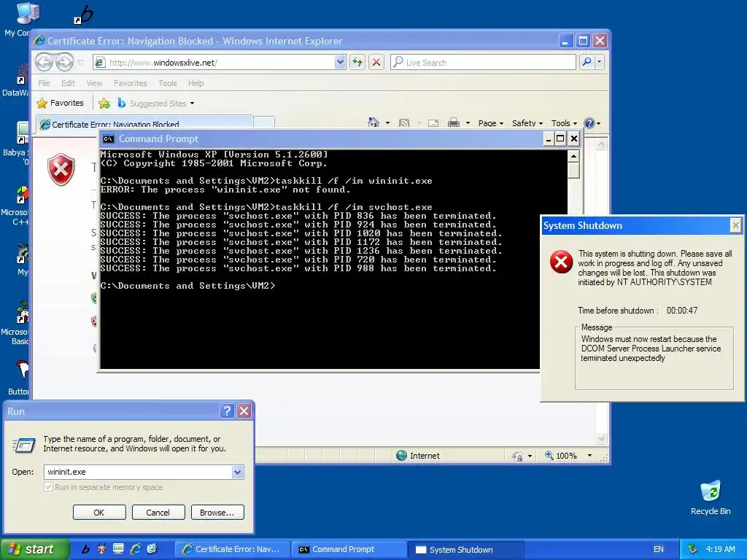Click the Show Desktop quick launch icon
747x560 pixels.
pyautogui.click(x=118, y=549)
